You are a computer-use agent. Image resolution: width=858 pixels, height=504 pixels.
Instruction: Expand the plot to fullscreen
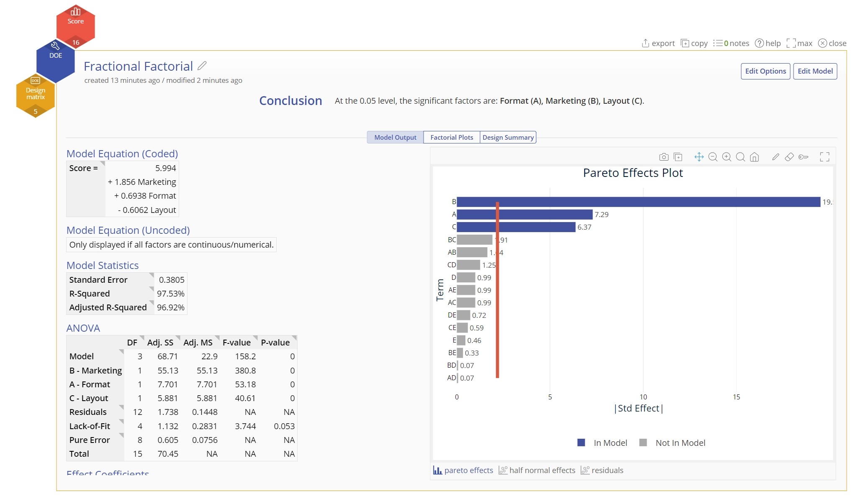[x=825, y=157]
